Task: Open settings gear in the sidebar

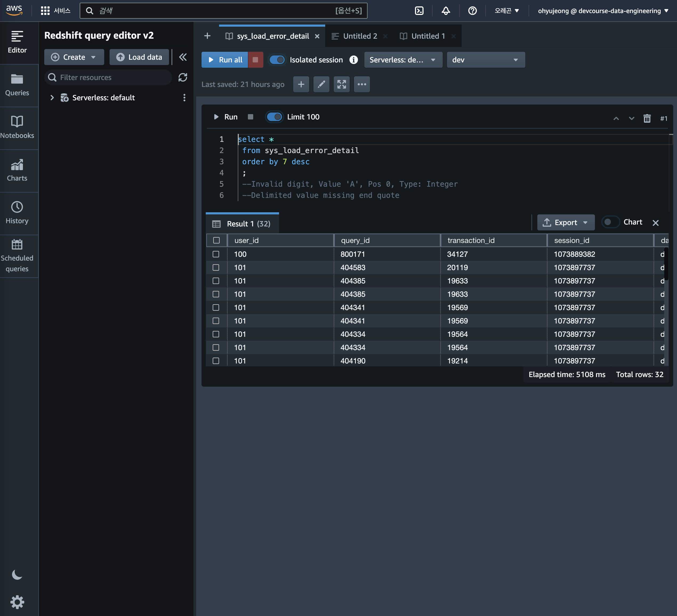Action: [17, 602]
